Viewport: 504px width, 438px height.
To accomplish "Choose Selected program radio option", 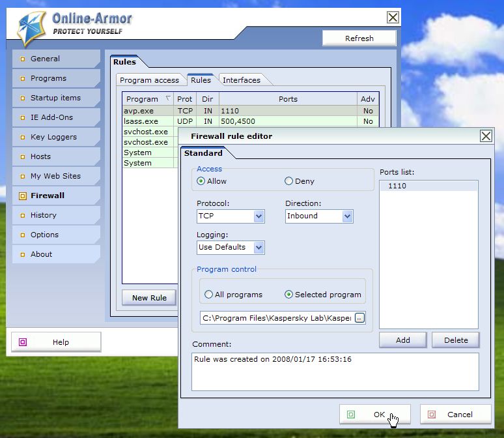I will (x=288, y=295).
